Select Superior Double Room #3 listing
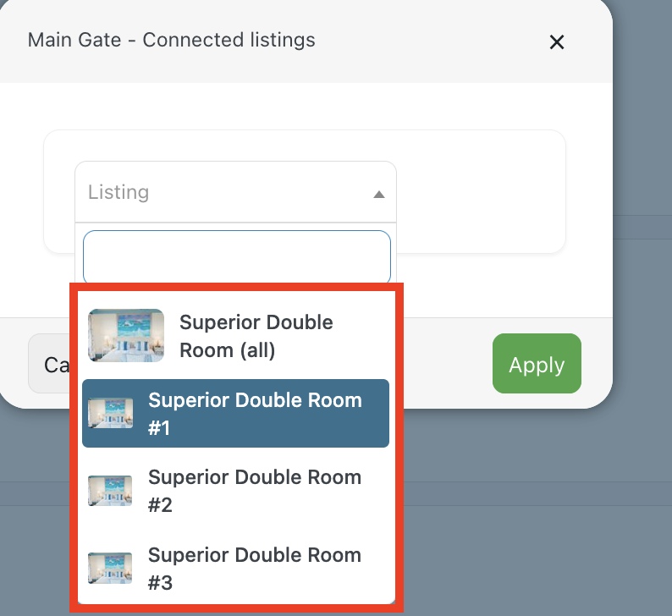 (255, 569)
